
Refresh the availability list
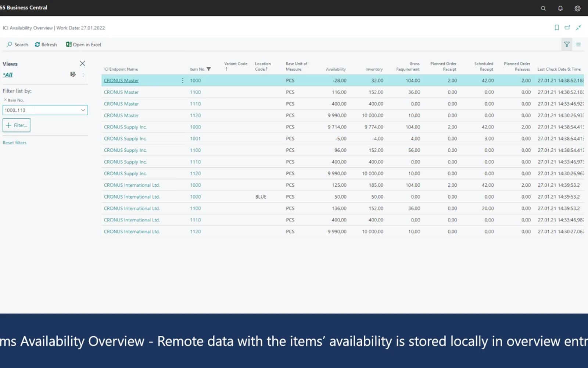(x=46, y=45)
